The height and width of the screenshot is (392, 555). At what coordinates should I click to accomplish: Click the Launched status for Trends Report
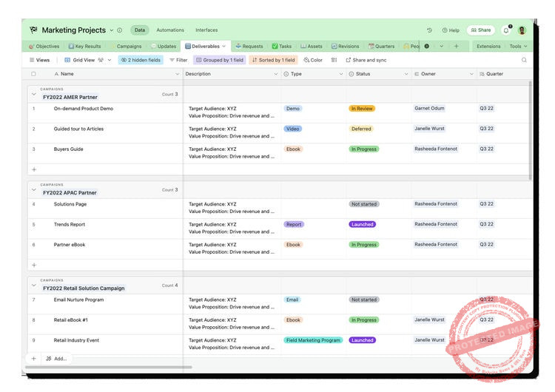pyautogui.click(x=362, y=224)
